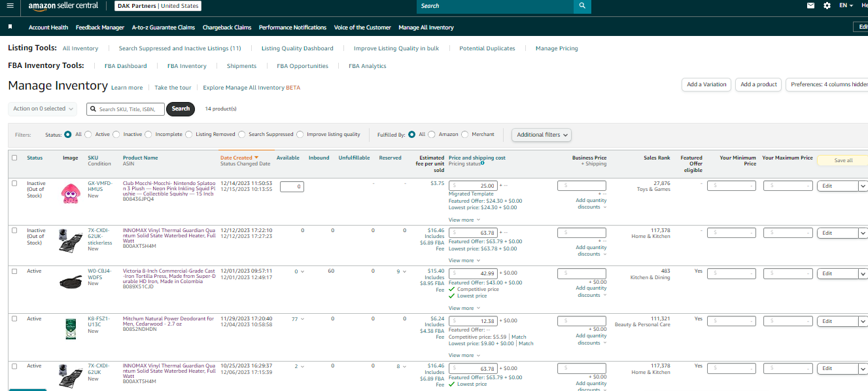Open Chargeback Claims menu item

(227, 27)
